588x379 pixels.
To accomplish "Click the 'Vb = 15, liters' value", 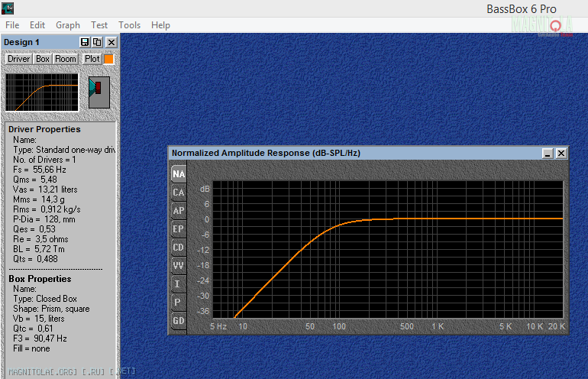I will [x=39, y=319].
